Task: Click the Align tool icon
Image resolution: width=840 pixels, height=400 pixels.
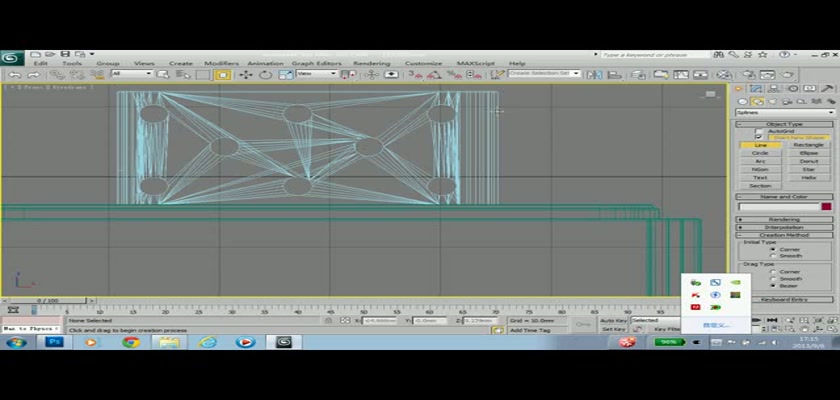Action: [614, 74]
